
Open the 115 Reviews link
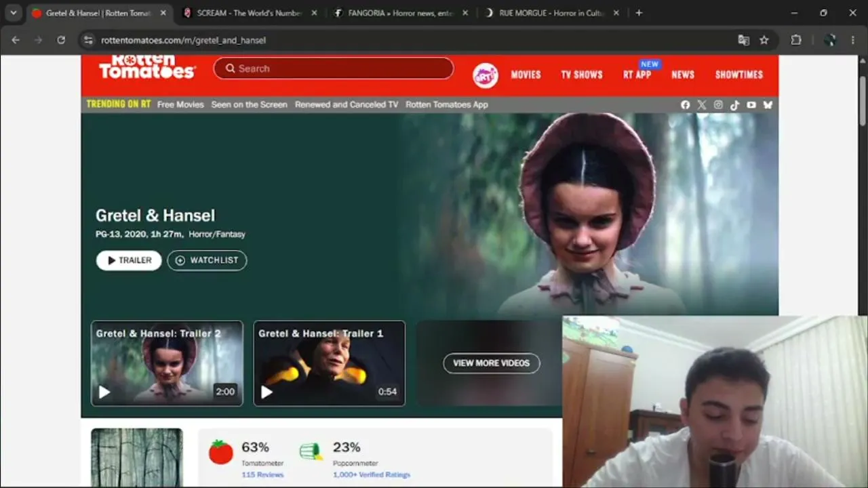coord(262,474)
